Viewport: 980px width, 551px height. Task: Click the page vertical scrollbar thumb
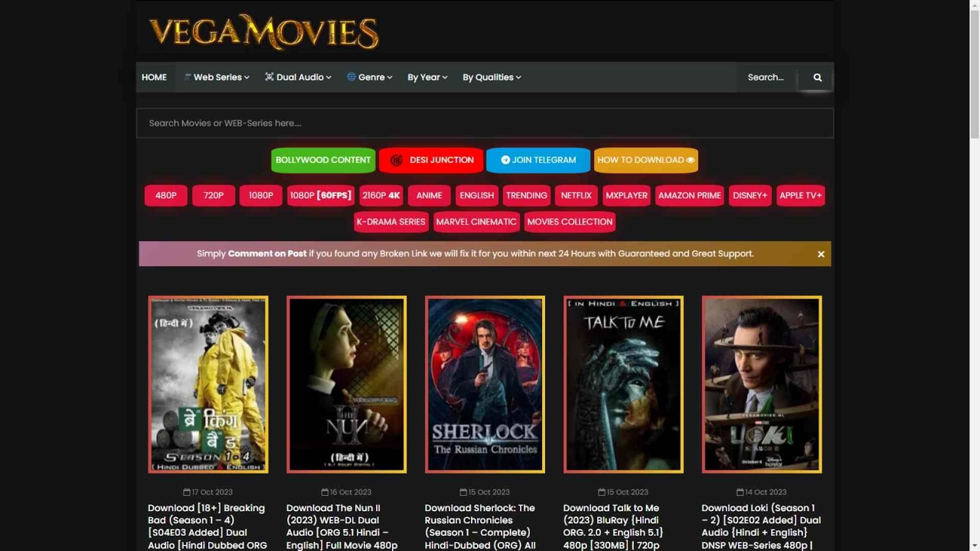pyautogui.click(x=974, y=73)
